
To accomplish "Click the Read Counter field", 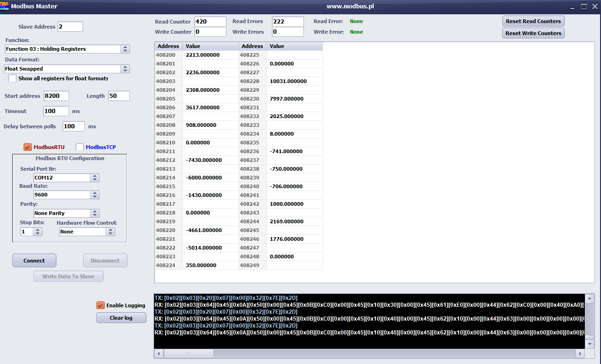I will (x=210, y=22).
